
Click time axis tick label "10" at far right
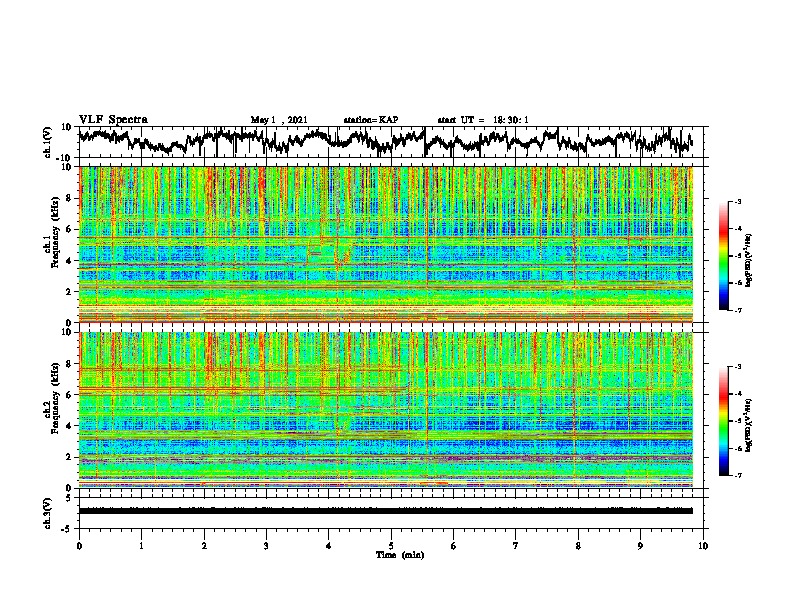tap(703, 545)
